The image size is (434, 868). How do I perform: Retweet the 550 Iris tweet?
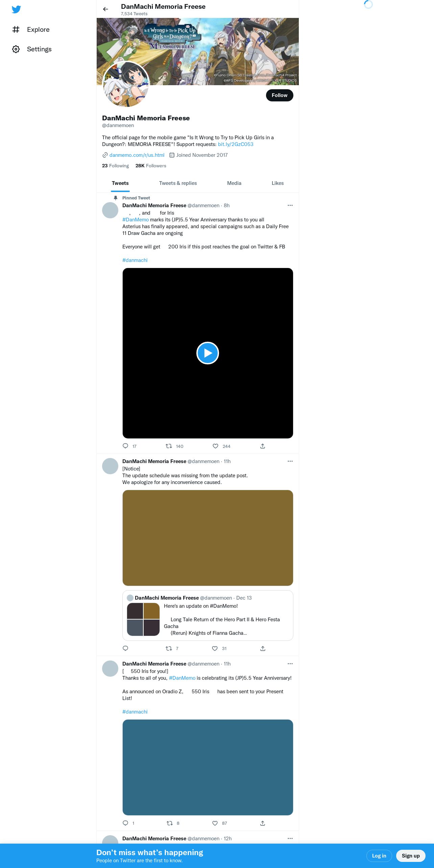(170, 823)
